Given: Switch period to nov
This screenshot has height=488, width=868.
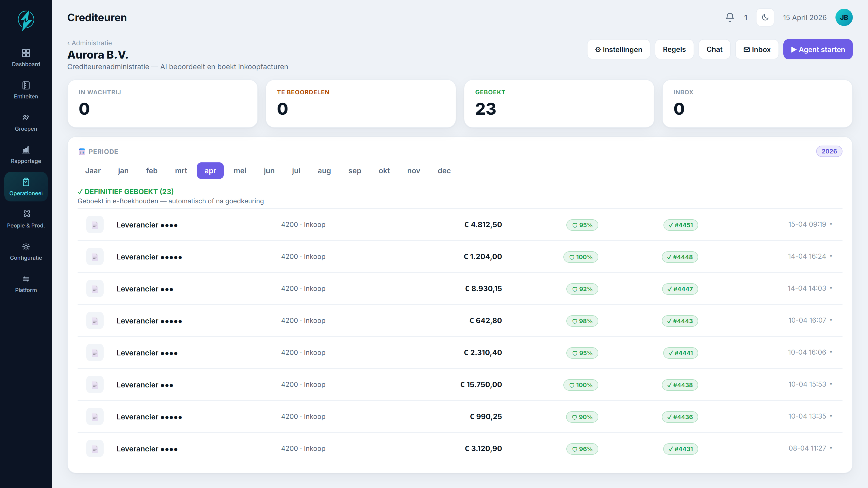Looking at the screenshot, I should (413, 171).
